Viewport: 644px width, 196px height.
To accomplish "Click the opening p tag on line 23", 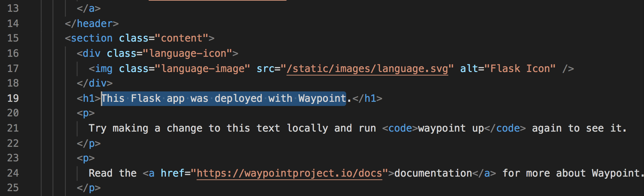I will click(86, 158).
